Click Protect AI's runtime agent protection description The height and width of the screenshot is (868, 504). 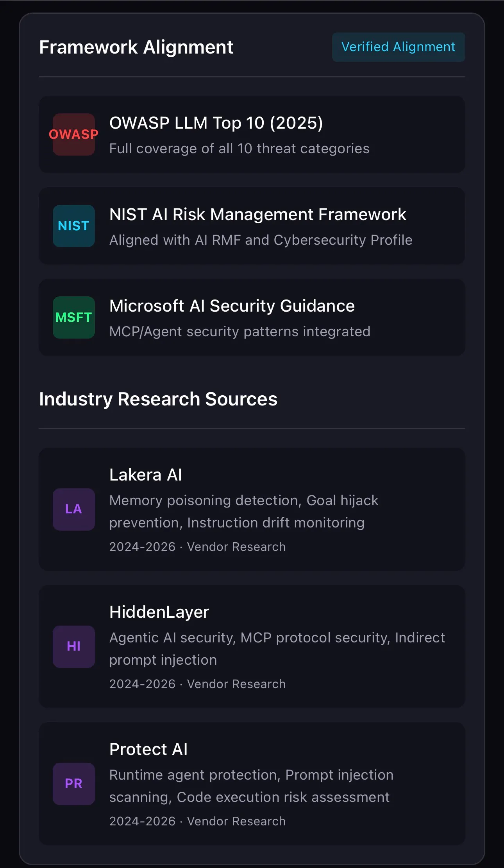[x=252, y=786]
